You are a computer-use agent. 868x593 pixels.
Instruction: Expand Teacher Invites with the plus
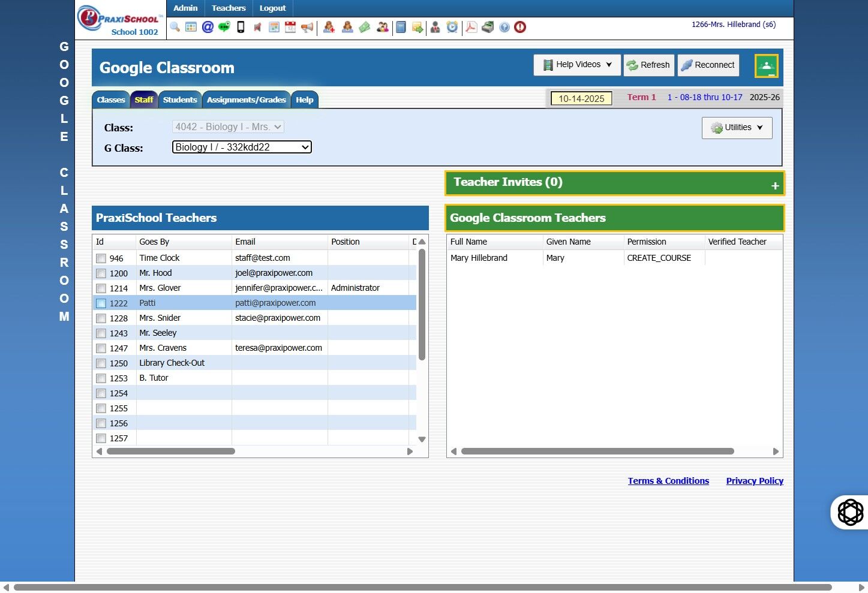775,186
